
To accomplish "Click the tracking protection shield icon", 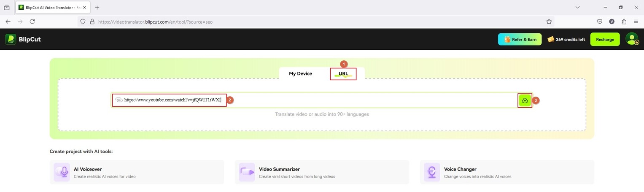I will point(83,22).
